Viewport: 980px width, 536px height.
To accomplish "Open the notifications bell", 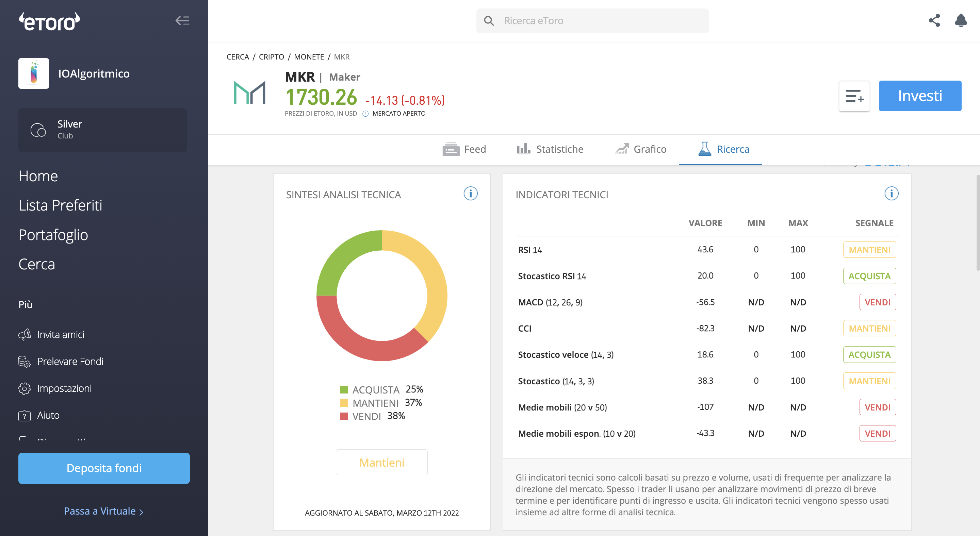I will pyautogui.click(x=961, y=20).
